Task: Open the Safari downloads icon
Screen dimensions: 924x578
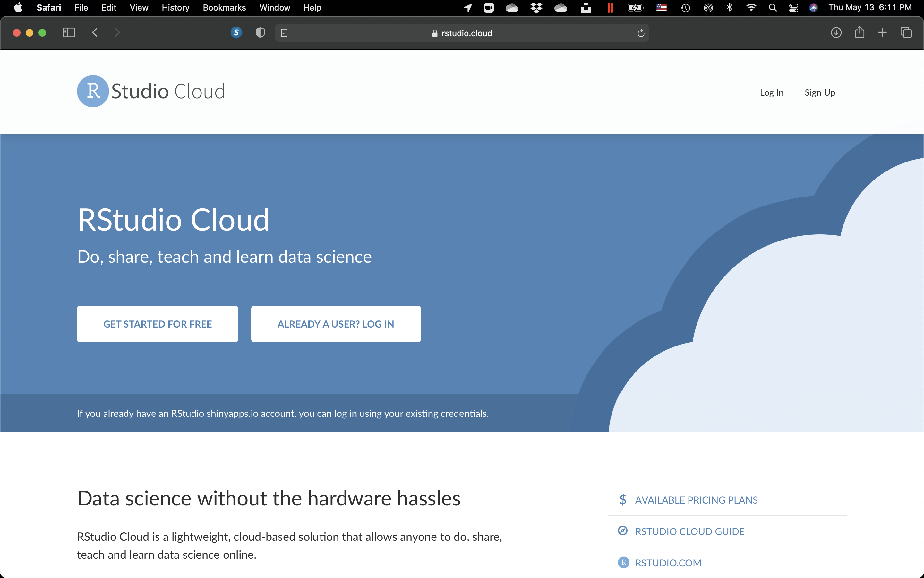Action: [x=836, y=33]
